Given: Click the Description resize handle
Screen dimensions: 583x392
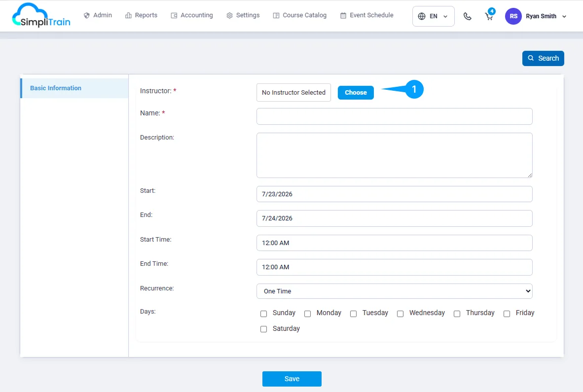Looking at the screenshot, I should coord(530,176).
